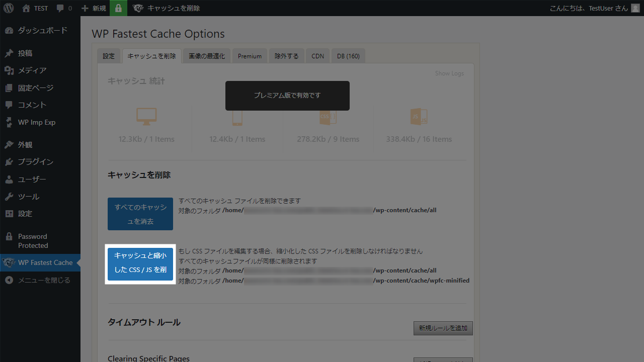Open 固定ページ in sidebar

click(40, 88)
